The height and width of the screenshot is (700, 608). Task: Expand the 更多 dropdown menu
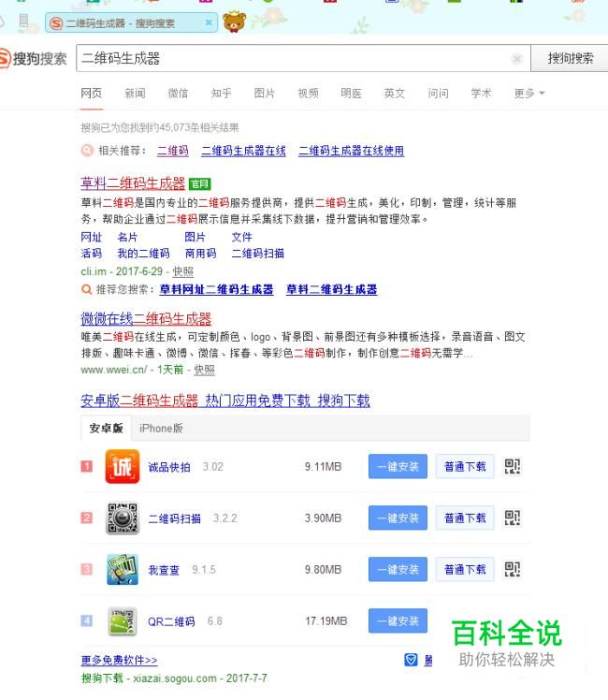[529, 94]
